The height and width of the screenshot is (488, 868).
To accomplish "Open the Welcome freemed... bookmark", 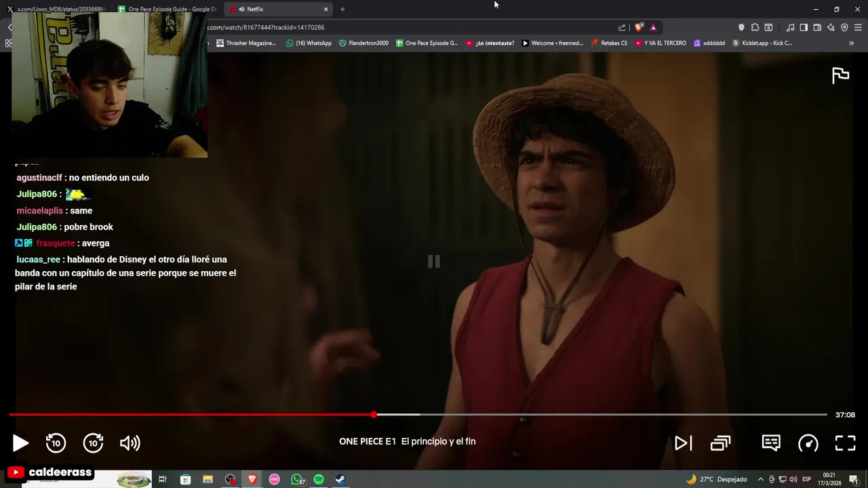I will pyautogui.click(x=552, y=43).
